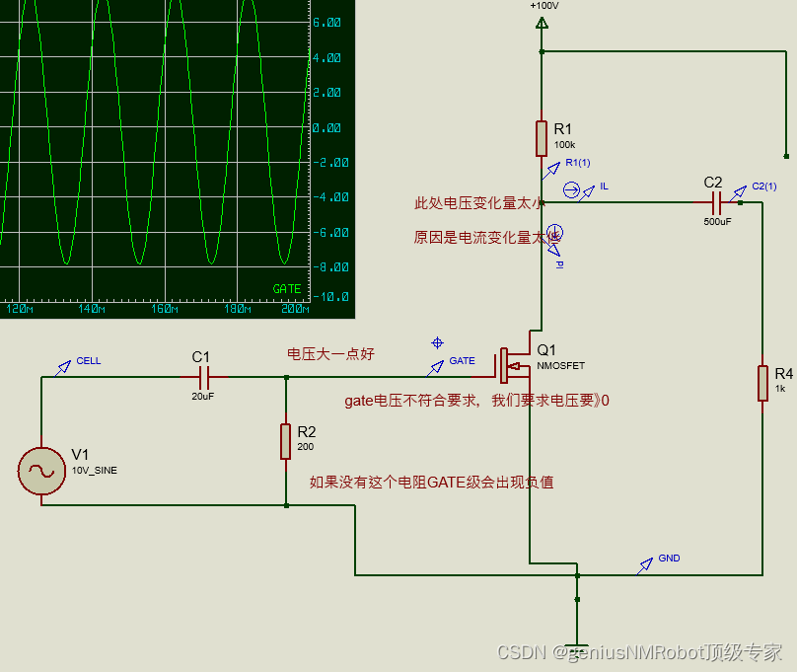Select the Q1 NMOSFET transistor symbol
The width and height of the screenshot is (797, 672).
tap(513, 363)
